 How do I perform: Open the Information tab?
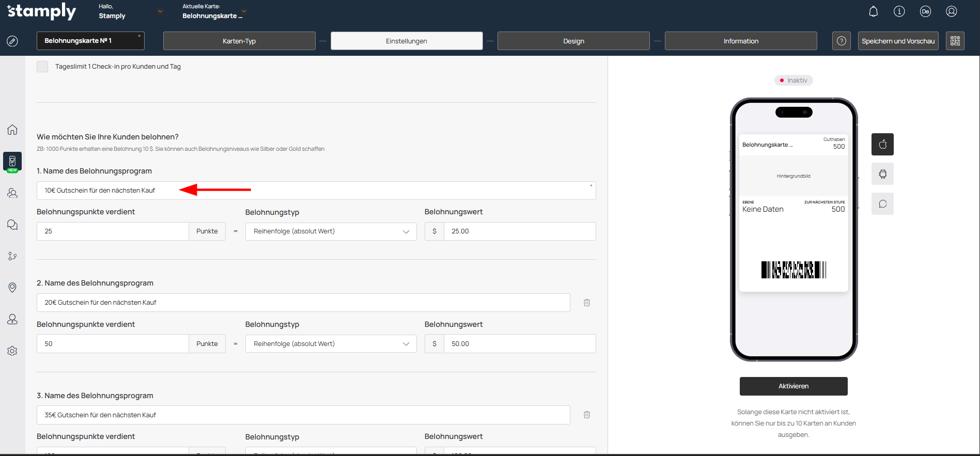pos(740,41)
